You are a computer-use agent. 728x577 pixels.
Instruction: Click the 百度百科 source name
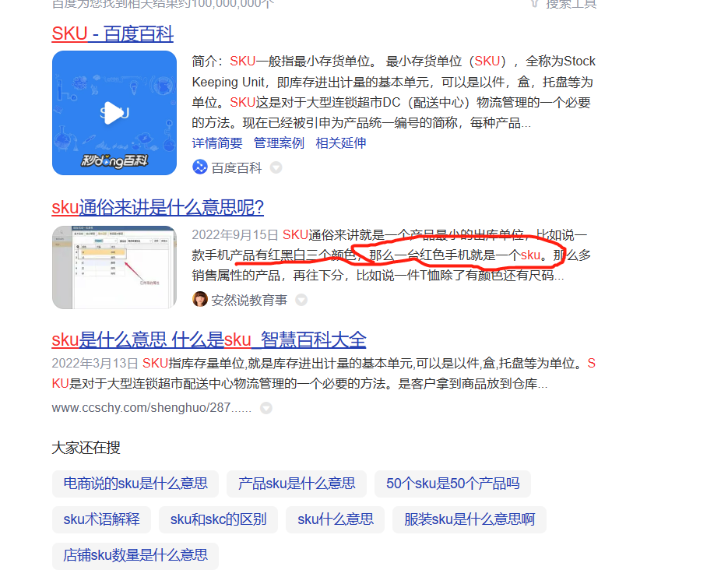tap(237, 167)
